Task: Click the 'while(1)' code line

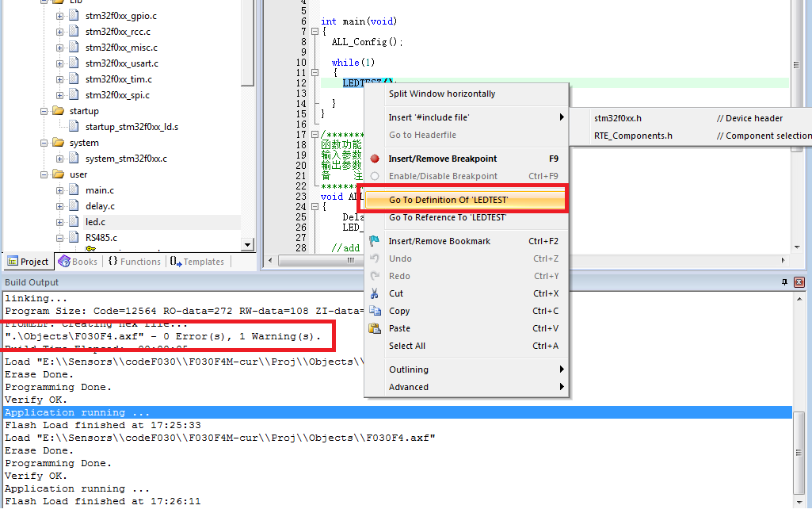Action: (353, 62)
